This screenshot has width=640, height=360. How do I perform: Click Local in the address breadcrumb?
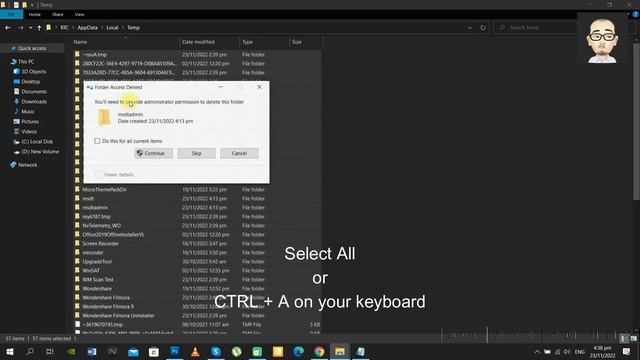(x=112, y=27)
